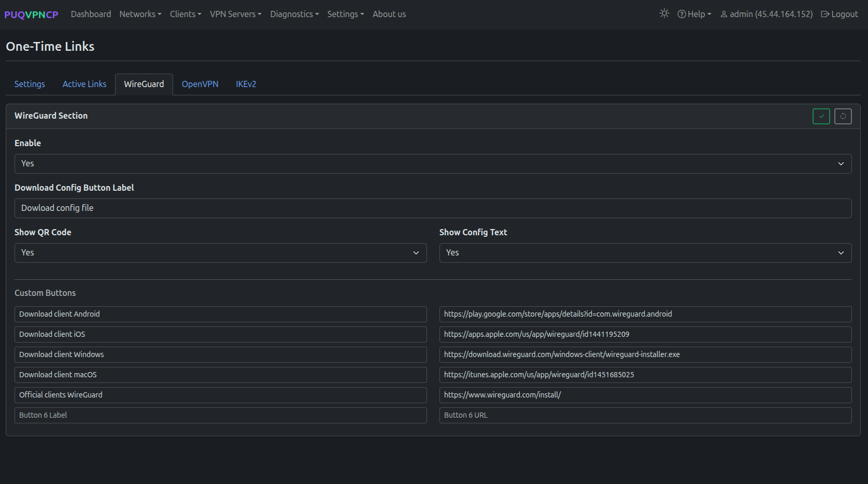Viewport: 868px width, 484px height.
Task: Open the Enable dropdown
Action: [x=433, y=164]
